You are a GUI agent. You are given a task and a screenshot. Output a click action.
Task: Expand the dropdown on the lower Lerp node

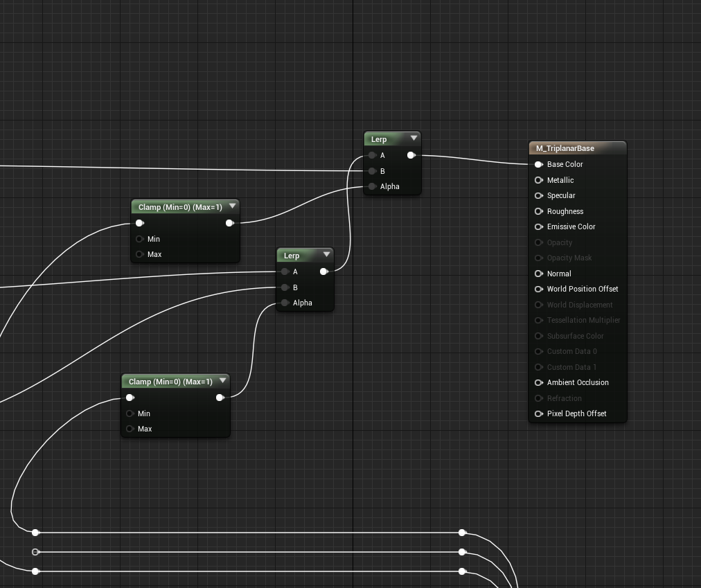[x=326, y=253]
